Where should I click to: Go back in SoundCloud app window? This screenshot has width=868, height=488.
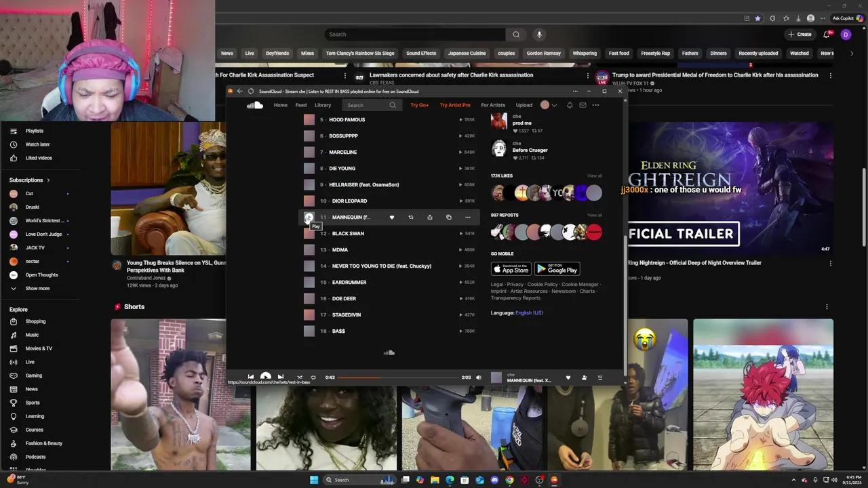239,91
